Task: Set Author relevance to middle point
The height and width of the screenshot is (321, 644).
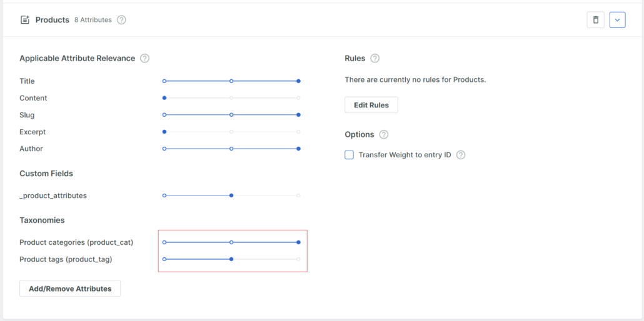Action: point(231,149)
